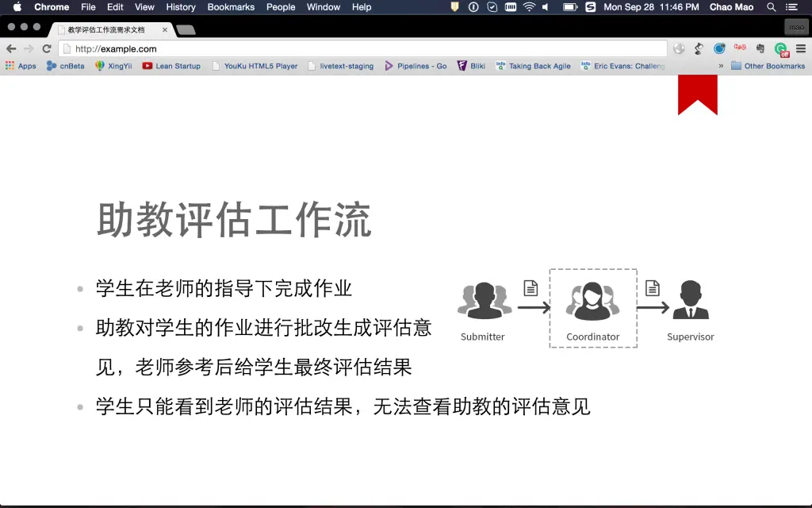Open the Other Bookmarks folder
The height and width of the screenshot is (508, 812).
768,66
